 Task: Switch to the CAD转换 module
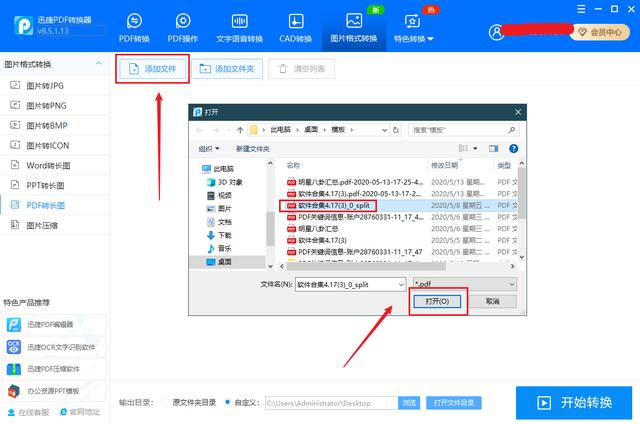(296, 28)
